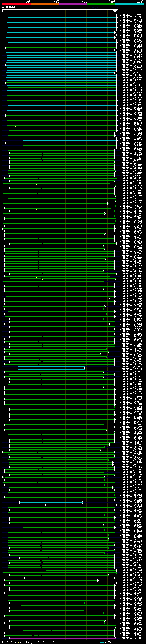Click label UniRef100_Q8RZ90

pos(131,125)
